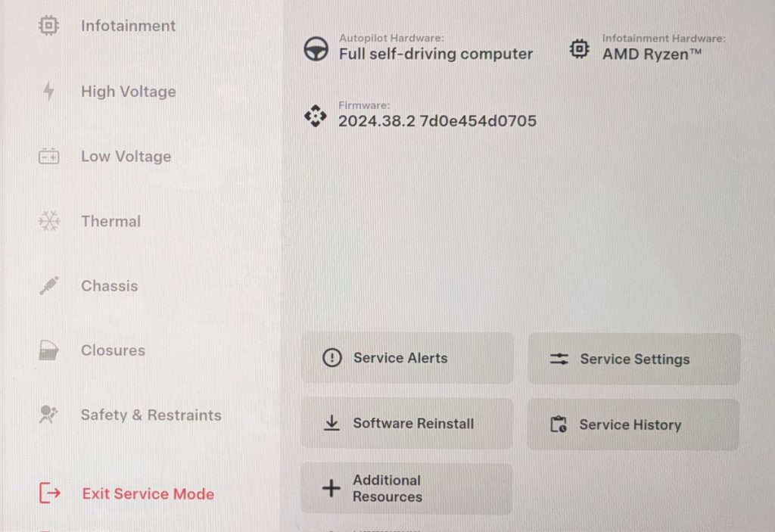
Task: Click the Thermal snowflake icon
Action: (x=49, y=221)
